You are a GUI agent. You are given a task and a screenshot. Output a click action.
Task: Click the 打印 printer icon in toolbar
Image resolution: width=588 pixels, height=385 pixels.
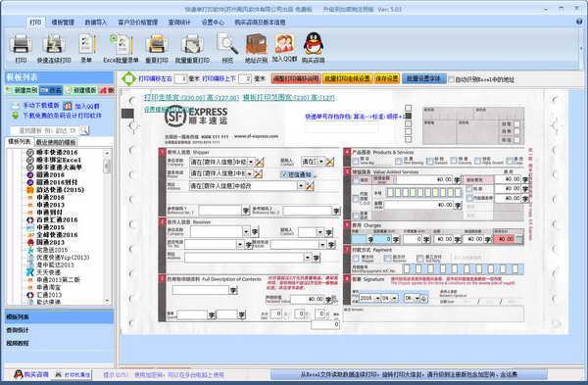[x=21, y=44]
